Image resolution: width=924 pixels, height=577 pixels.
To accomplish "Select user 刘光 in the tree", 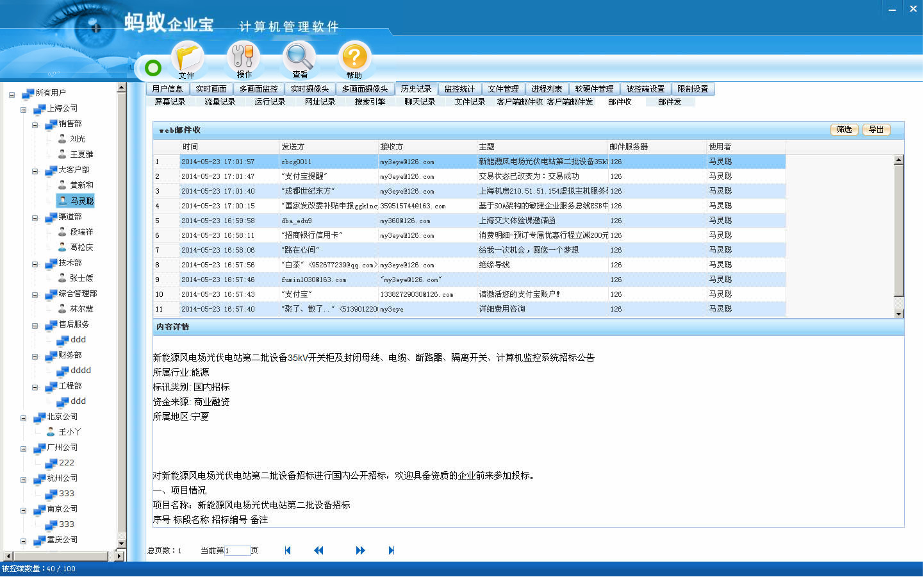I will tap(78, 139).
